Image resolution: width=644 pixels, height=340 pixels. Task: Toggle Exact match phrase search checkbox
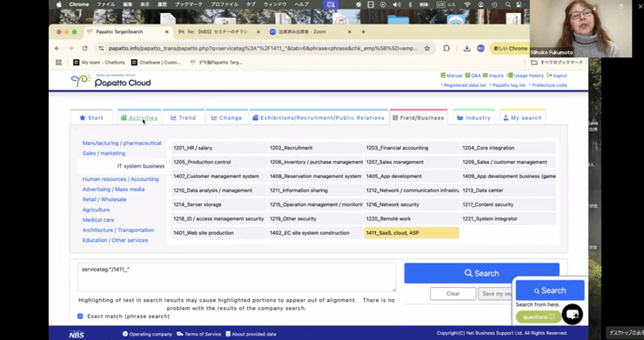point(80,317)
